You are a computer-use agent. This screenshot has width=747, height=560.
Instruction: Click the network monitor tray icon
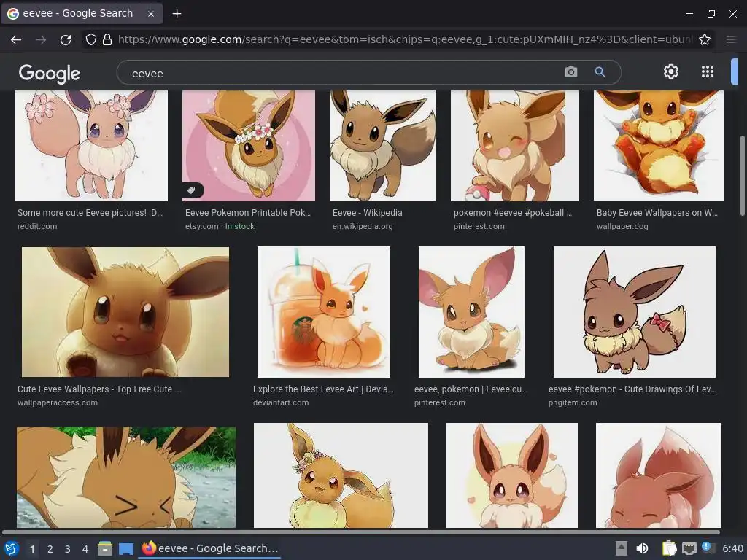pyautogui.click(x=689, y=548)
